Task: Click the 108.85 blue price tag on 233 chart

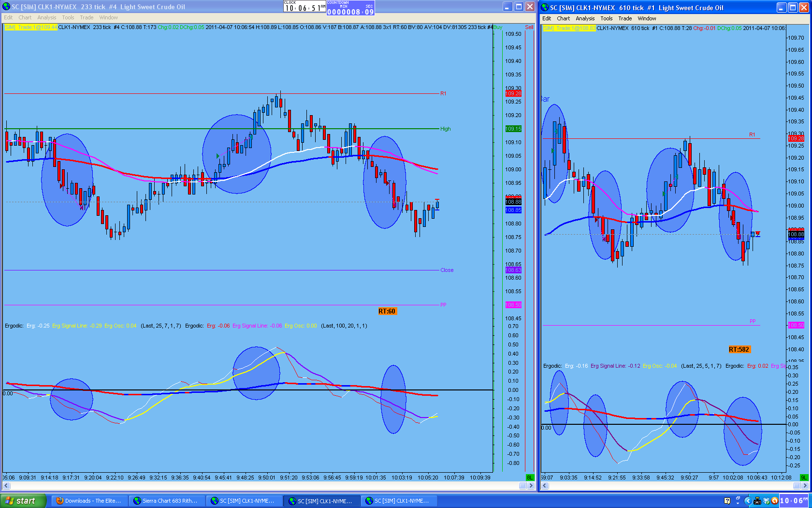Action: (513, 210)
